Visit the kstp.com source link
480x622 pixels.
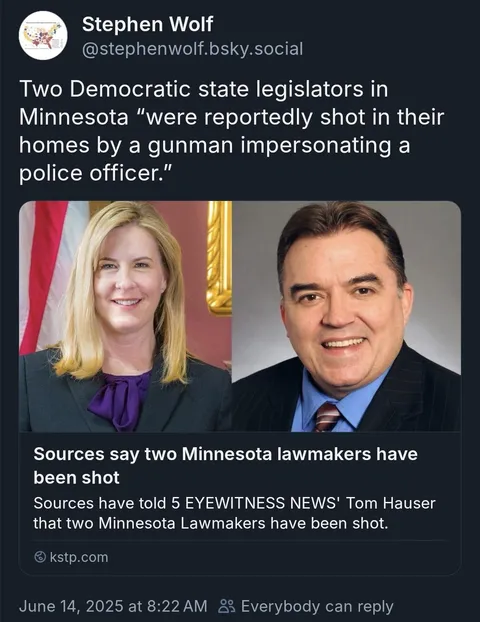[x=71, y=557]
